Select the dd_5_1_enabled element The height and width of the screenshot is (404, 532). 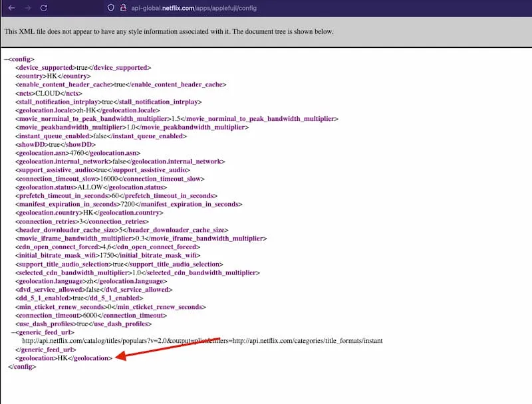tap(63, 298)
